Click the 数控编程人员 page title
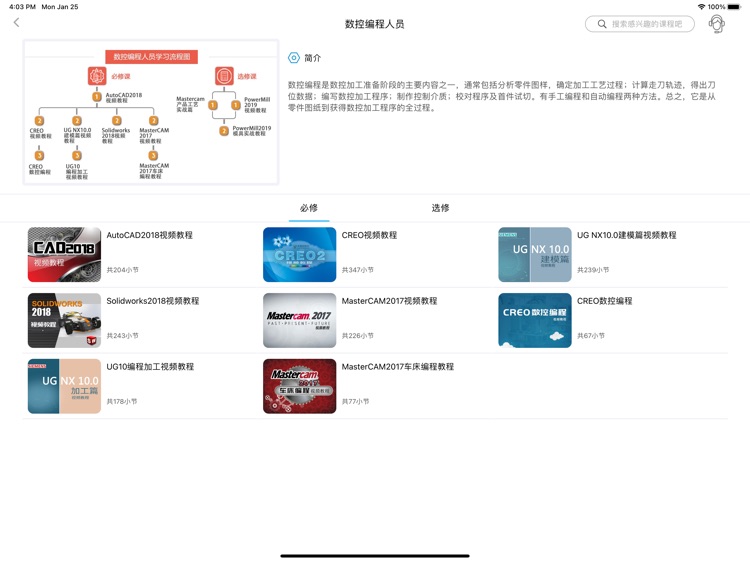 (x=375, y=24)
